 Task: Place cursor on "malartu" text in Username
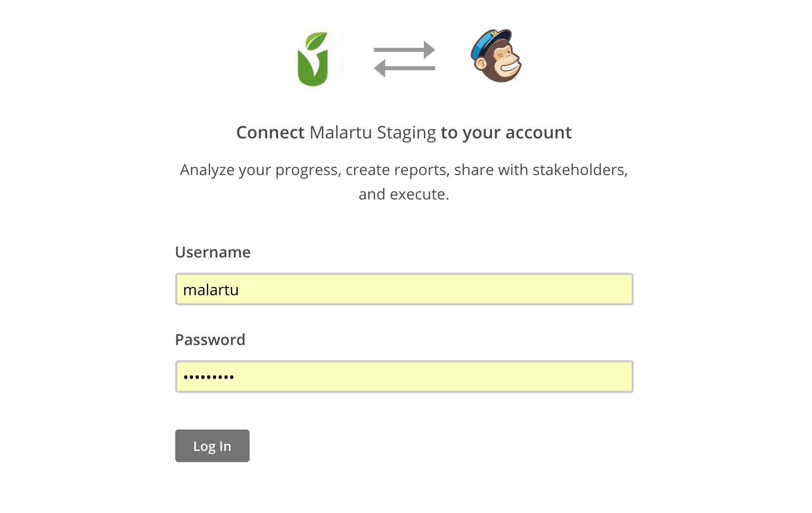tap(211, 290)
